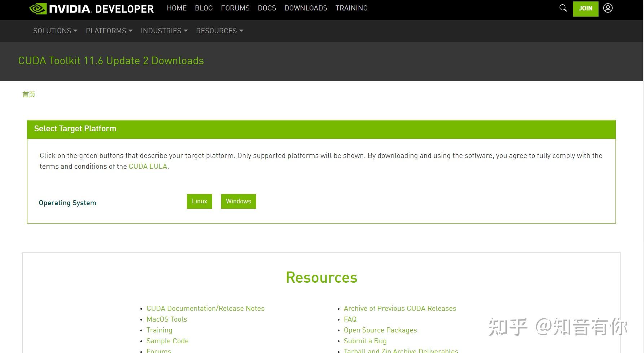Viewport: 644px width, 353px height.
Task: Open the CUDA EULA link
Action: 148,166
